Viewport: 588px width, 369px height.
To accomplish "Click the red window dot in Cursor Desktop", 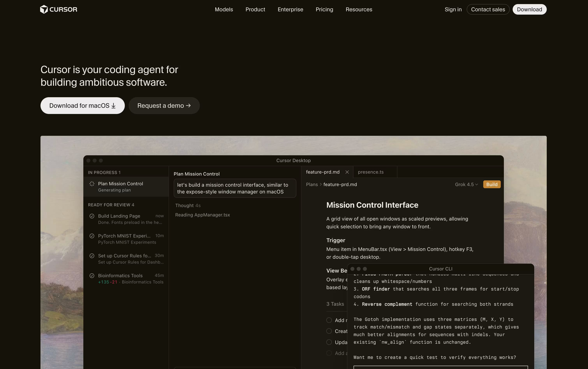I will click(x=88, y=161).
